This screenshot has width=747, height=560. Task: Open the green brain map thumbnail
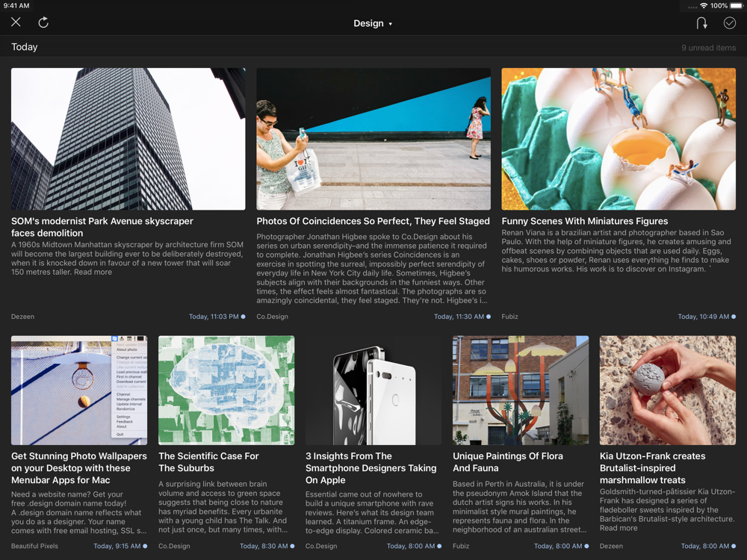226,391
